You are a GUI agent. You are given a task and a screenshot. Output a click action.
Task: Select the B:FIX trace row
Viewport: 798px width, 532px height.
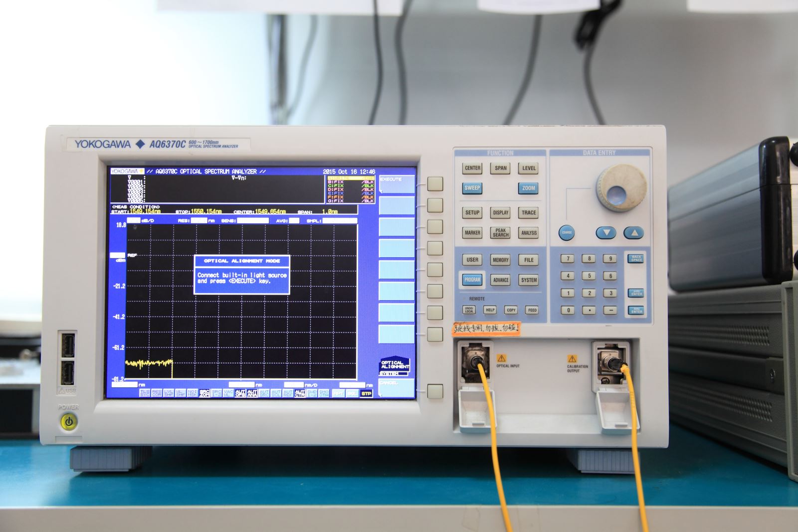351,182
